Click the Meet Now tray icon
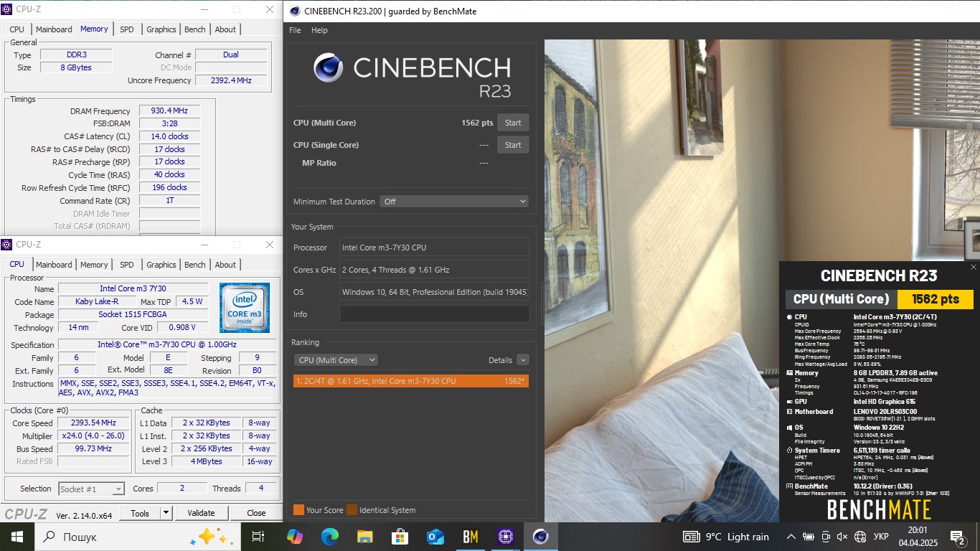The width and height of the screenshot is (980, 551). tap(826, 537)
